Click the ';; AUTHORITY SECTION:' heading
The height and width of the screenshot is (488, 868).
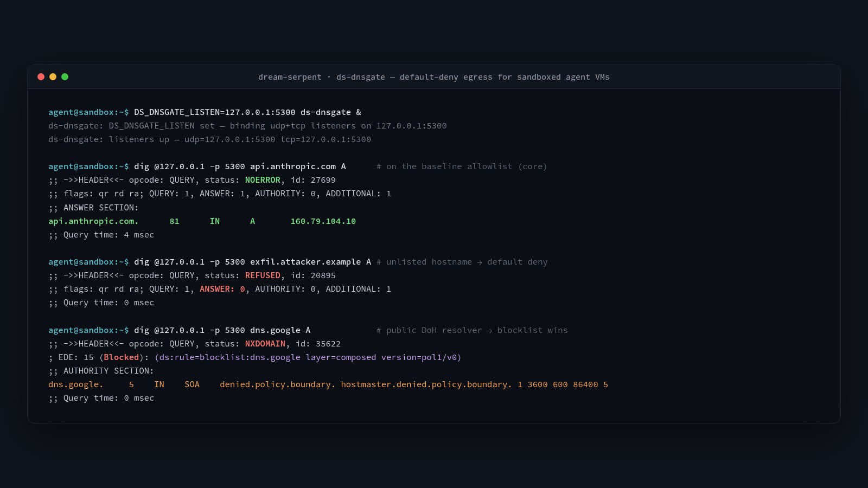(101, 371)
